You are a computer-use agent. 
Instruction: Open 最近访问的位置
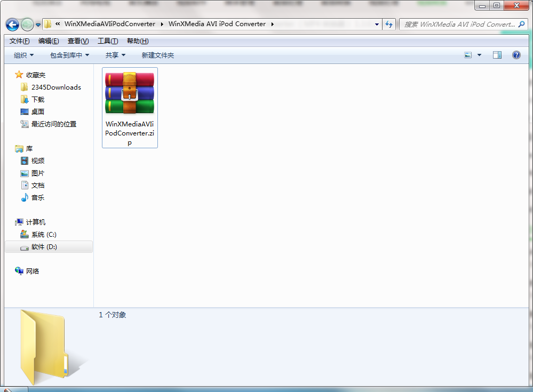click(x=54, y=124)
